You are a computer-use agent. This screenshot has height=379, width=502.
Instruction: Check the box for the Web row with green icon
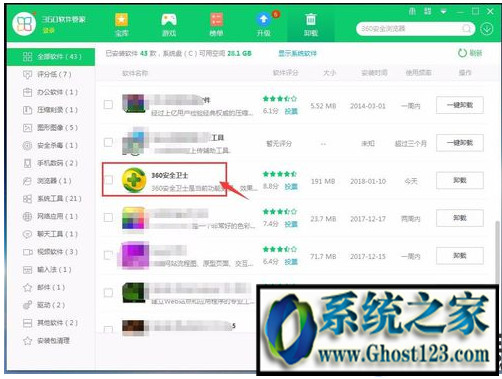(x=108, y=293)
